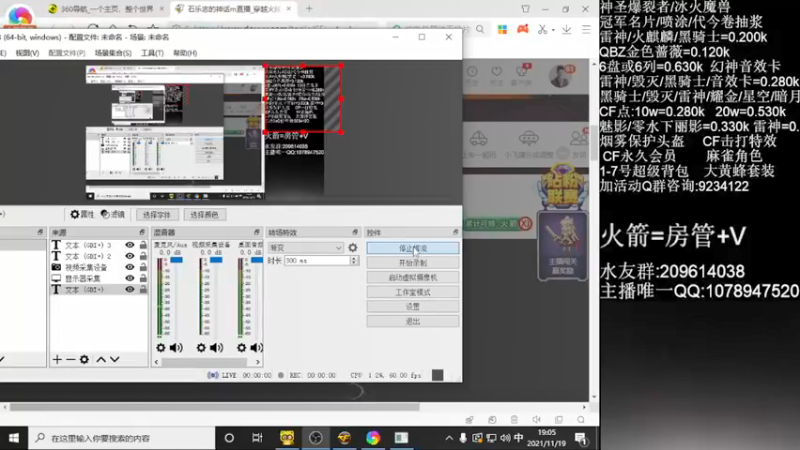Mute the 麦克风/Aux channel speaker icon

(x=176, y=347)
